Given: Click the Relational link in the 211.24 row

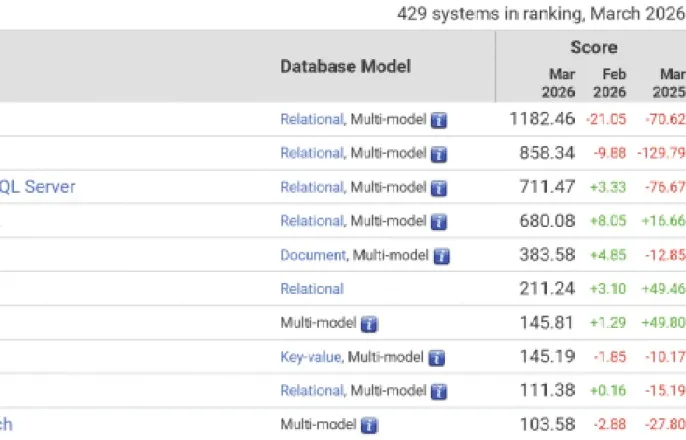Looking at the screenshot, I should click(311, 289).
